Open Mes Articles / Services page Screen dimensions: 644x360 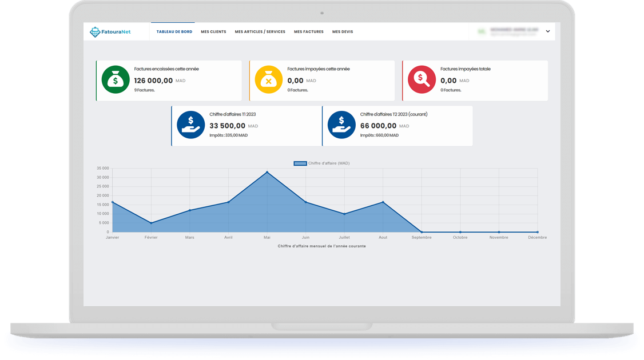click(260, 32)
